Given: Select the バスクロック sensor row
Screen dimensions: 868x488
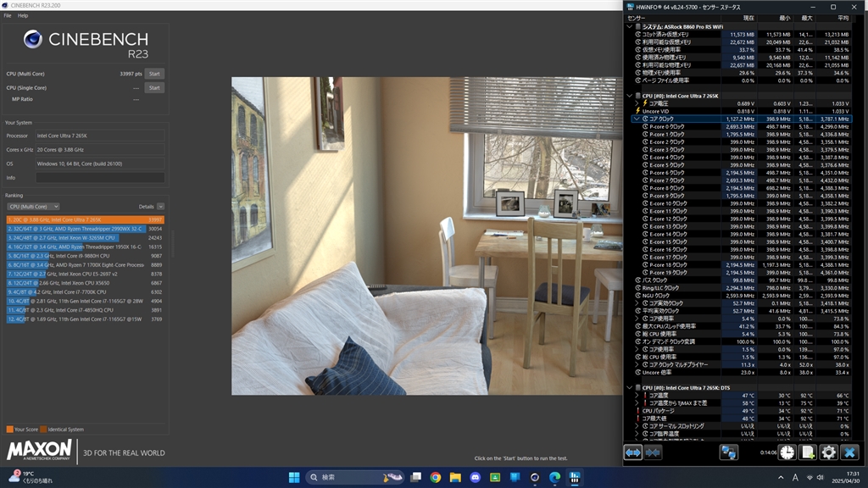Looking at the screenshot, I should coord(743,280).
